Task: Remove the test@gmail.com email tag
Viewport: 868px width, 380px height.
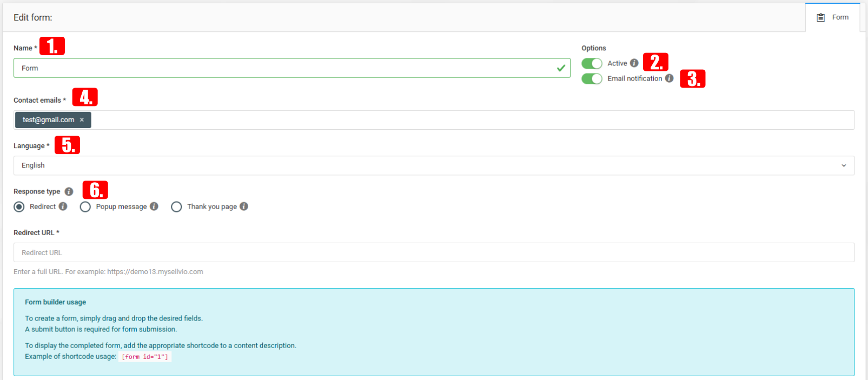Action: click(82, 120)
